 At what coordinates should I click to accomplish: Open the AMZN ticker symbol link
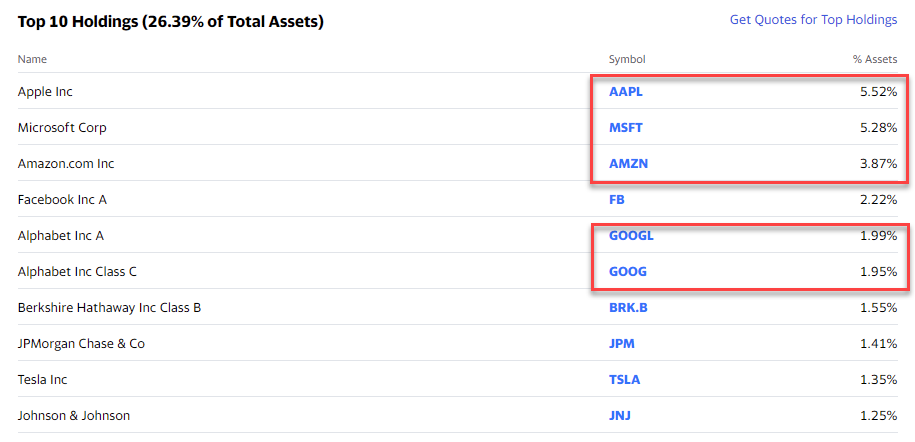(628, 163)
